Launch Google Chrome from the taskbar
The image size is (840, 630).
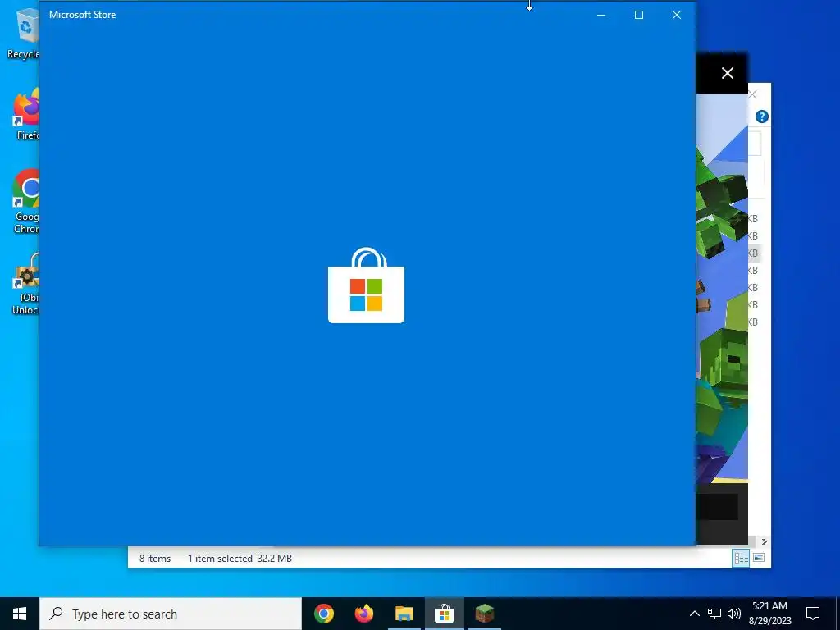click(x=324, y=614)
